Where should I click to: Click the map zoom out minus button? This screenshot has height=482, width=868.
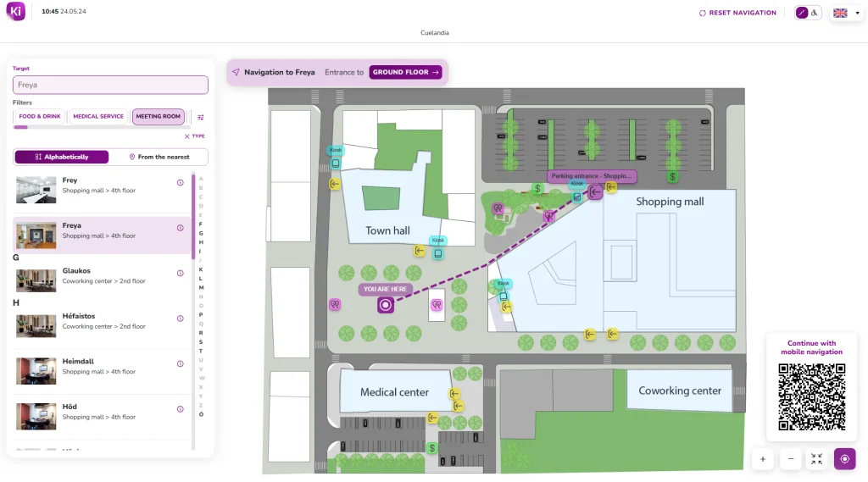point(790,459)
